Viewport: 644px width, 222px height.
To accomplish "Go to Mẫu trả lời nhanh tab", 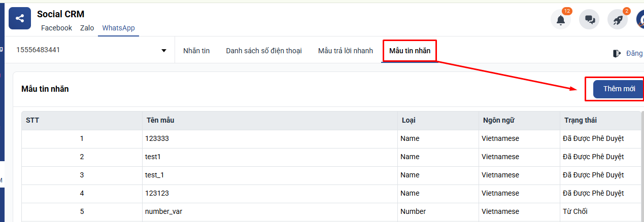I will click(x=345, y=51).
